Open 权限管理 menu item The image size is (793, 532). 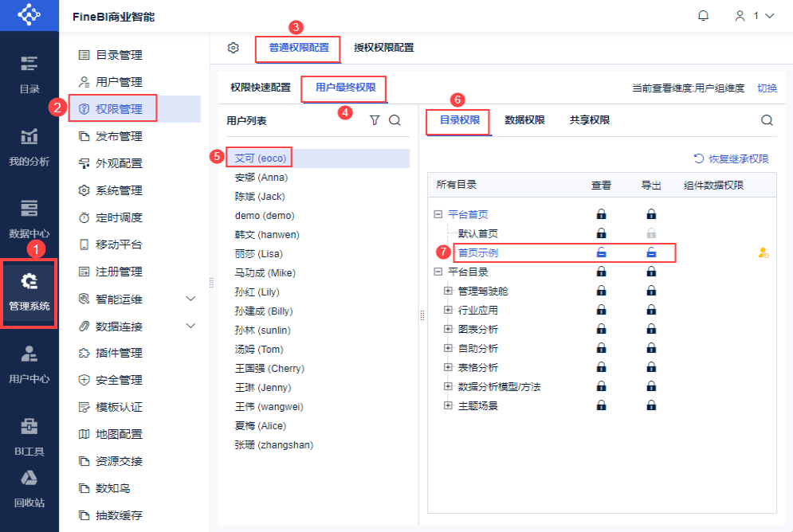[x=112, y=108]
